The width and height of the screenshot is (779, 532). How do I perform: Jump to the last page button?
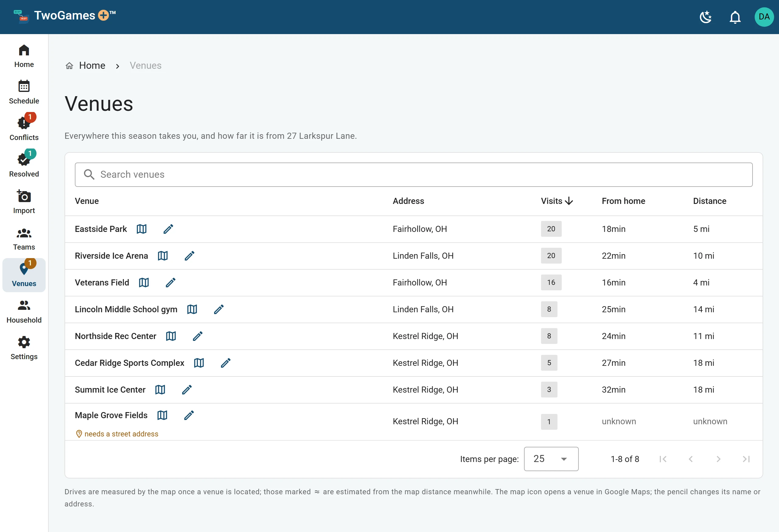[x=746, y=459]
